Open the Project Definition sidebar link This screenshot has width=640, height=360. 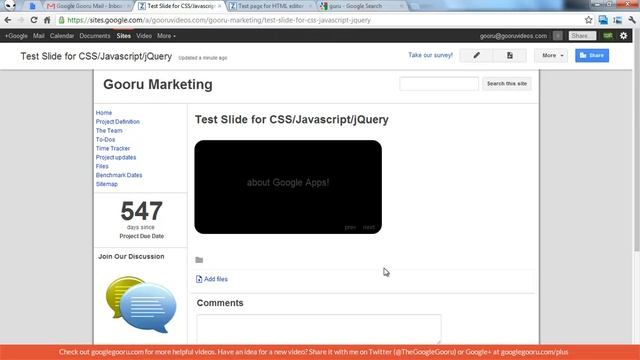118,122
